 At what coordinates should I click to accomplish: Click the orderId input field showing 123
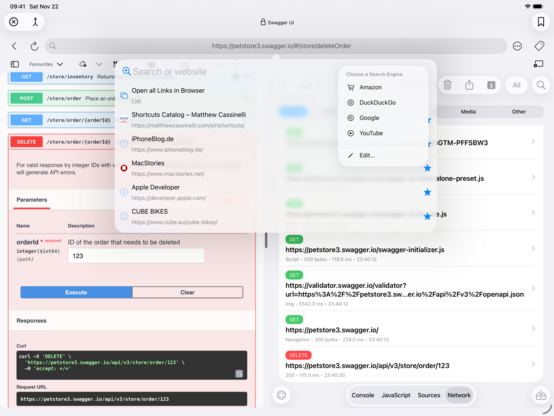(x=136, y=256)
